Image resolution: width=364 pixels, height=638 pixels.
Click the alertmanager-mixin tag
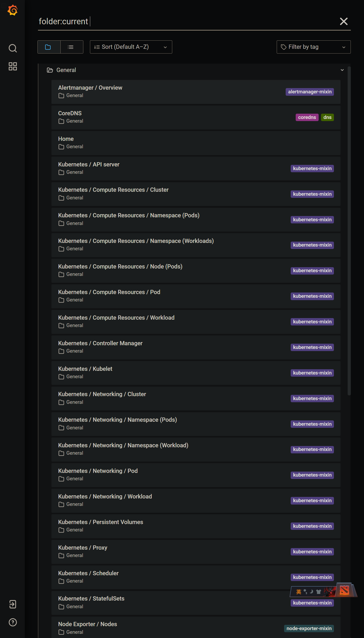[309, 92]
